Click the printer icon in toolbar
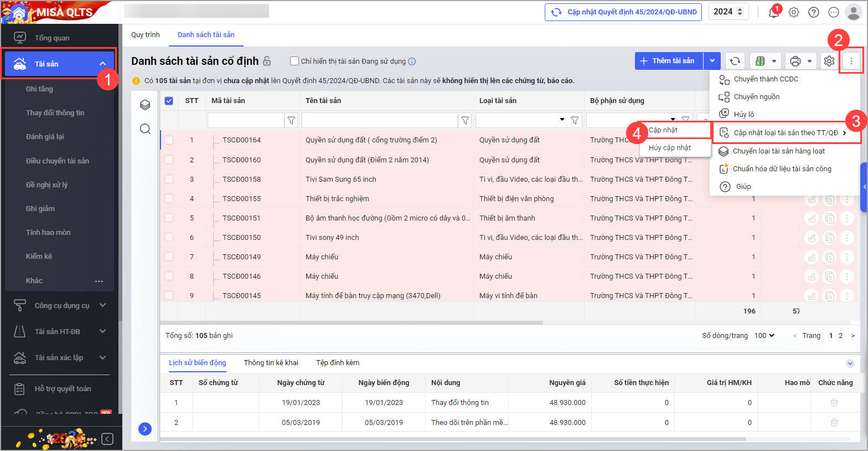Image resolution: width=868 pixels, height=451 pixels. click(x=795, y=61)
